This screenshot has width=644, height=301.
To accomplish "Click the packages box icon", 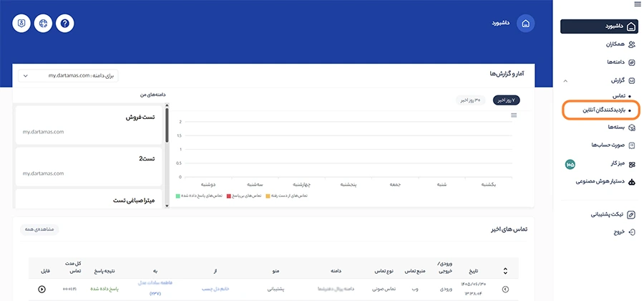I will pyautogui.click(x=632, y=128).
